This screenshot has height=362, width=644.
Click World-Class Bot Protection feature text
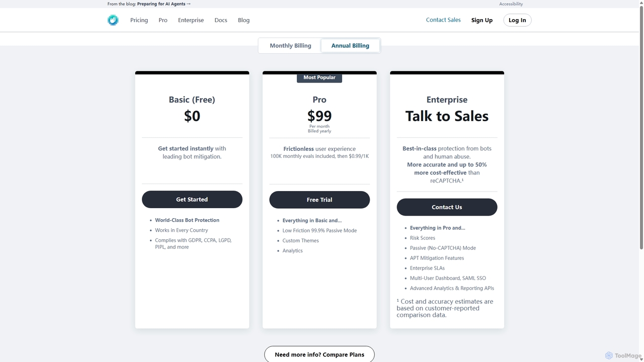pyautogui.click(x=187, y=220)
